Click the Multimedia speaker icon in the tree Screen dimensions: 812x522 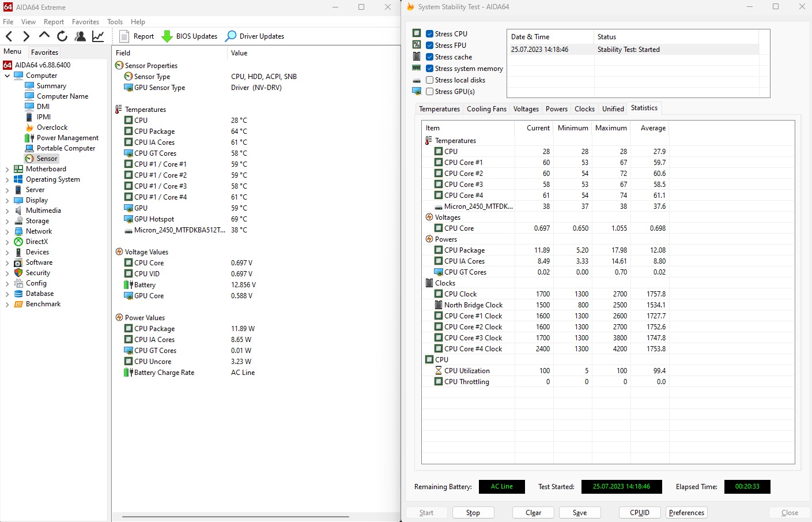[x=18, y=211]
